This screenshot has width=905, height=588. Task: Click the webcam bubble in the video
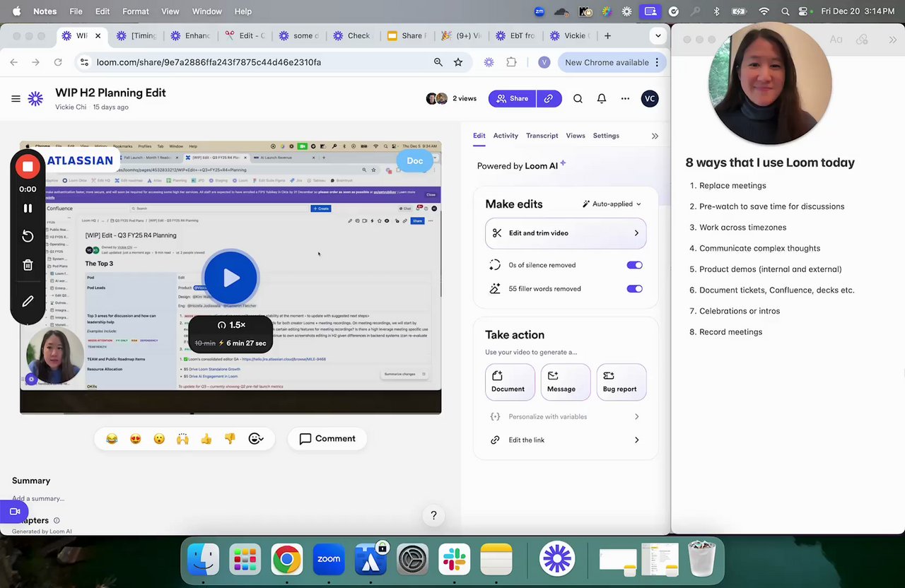(54, 355)
